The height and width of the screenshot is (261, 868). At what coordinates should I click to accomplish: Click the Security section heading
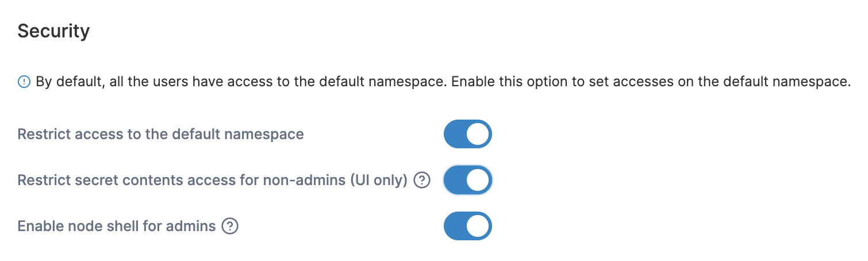click(x=53, y=31)
